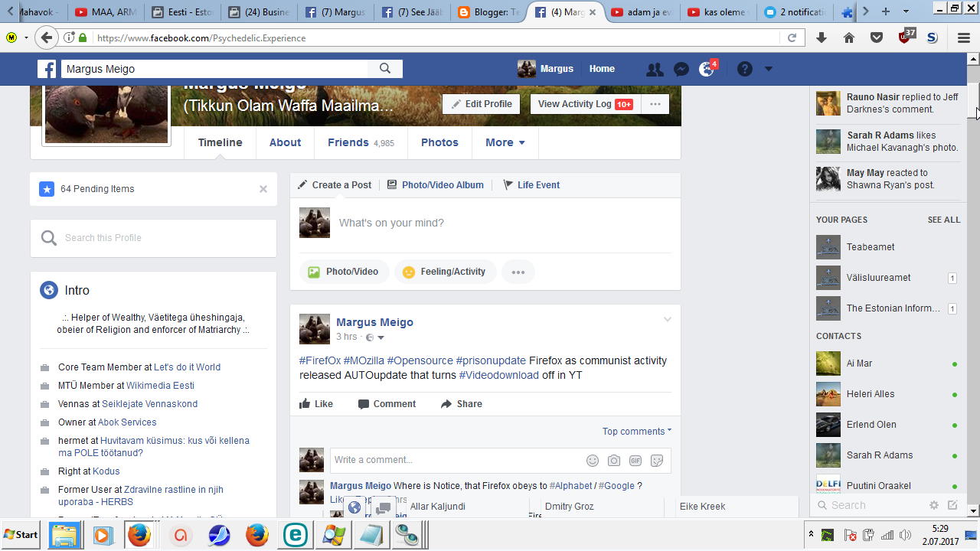Open the Teabeamet page
The width and height of the screenshot is (980, 551).
[888, 247]
